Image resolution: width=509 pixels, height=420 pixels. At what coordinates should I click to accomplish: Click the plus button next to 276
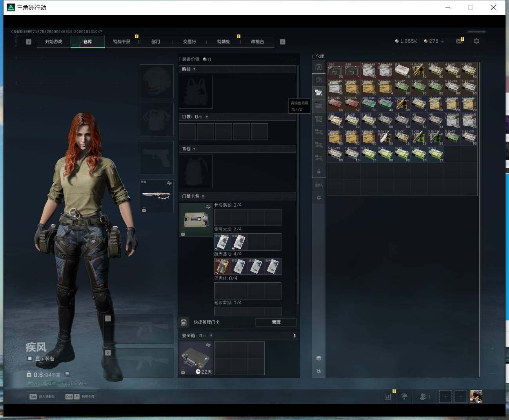click(x=442, y=41)
